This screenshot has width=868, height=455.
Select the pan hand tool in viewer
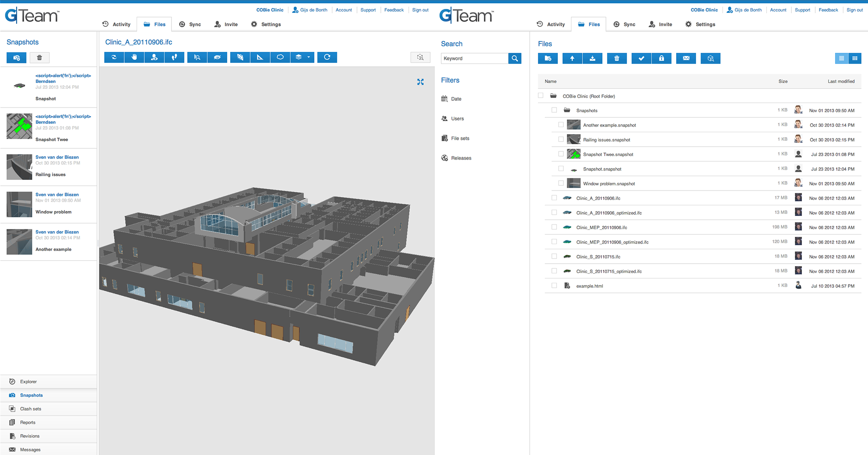click(x=134, y=57)
